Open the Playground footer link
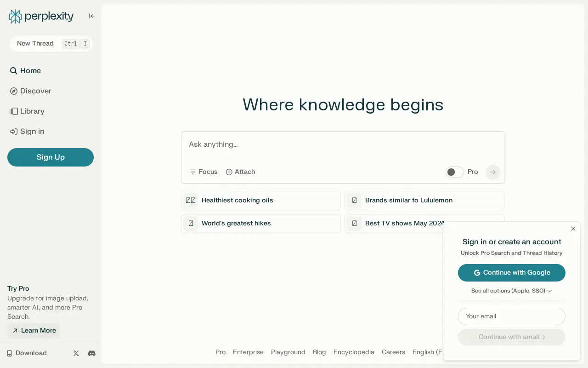This screenshot has width=588, height=368. click(x=288, y=352)
